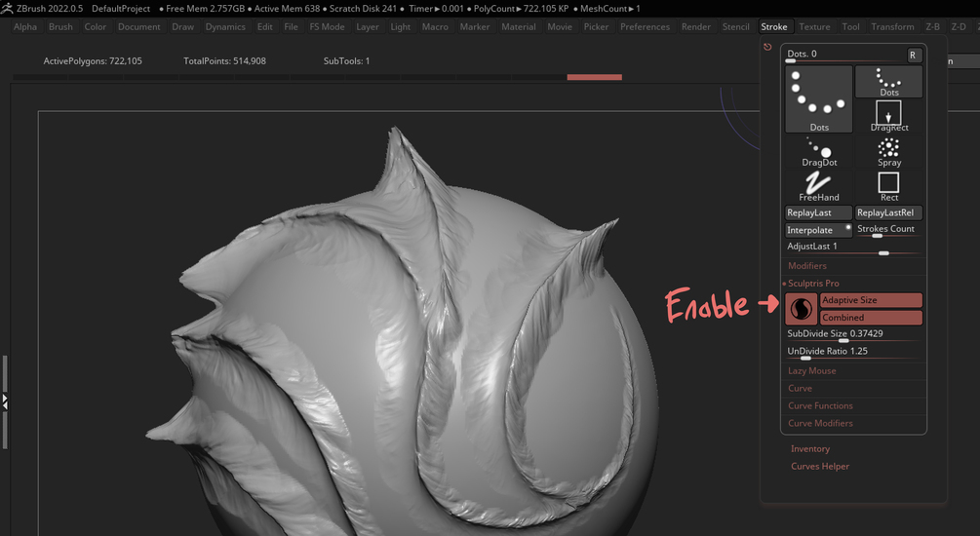Select the DragRect stroke type
This screenshot has width=980, height=536.
click(x=888, y=116)
